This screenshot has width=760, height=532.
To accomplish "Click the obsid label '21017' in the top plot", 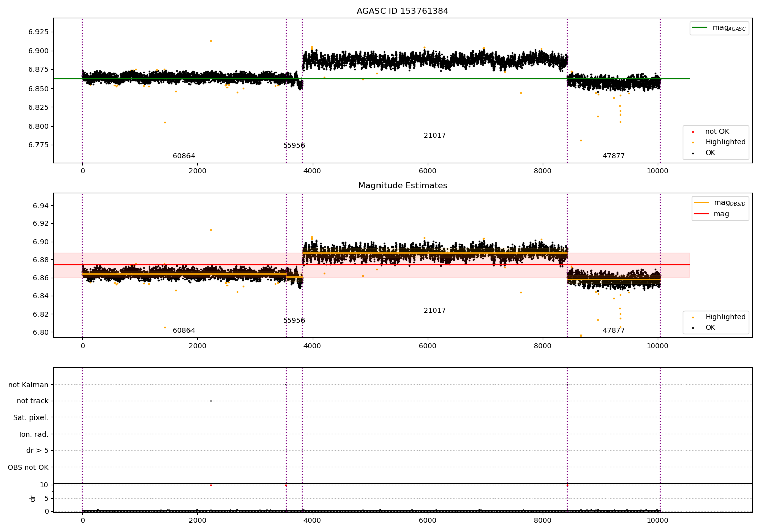I will tap(435, 136).
